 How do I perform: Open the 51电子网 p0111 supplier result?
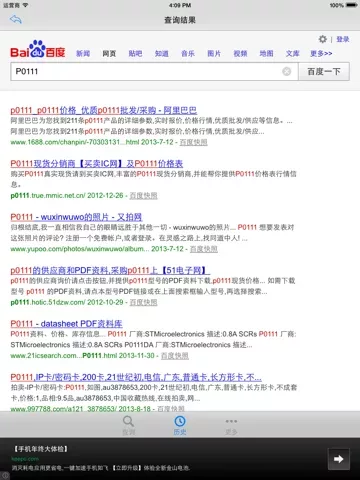pos(110,270)
